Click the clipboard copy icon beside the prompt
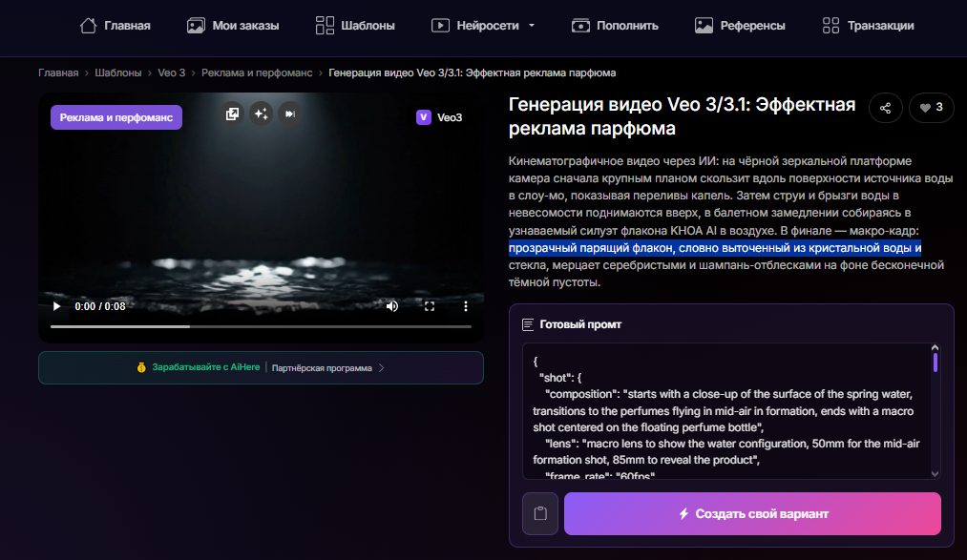967x560 pixels. coord(539,513)
